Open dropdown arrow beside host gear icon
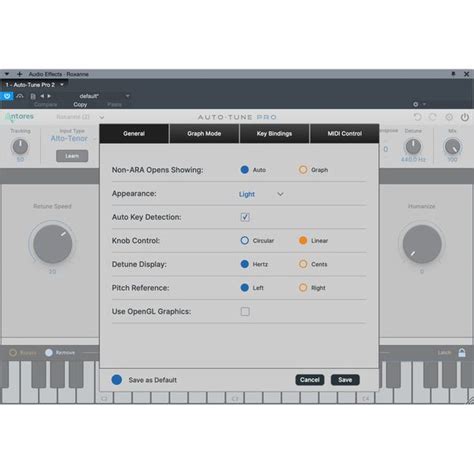474x474 pixels. coord(424,104)
